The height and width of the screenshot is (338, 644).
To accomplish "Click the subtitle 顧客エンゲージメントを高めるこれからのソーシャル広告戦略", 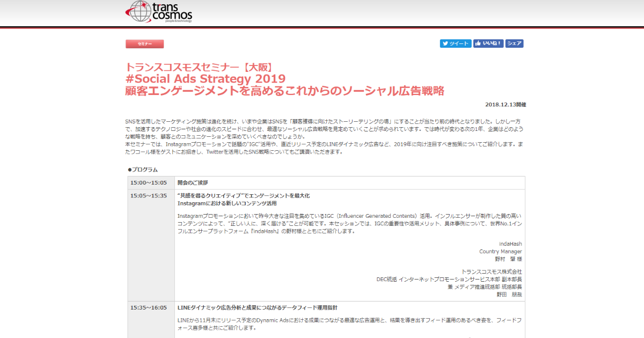I will (x=285, y=91).
